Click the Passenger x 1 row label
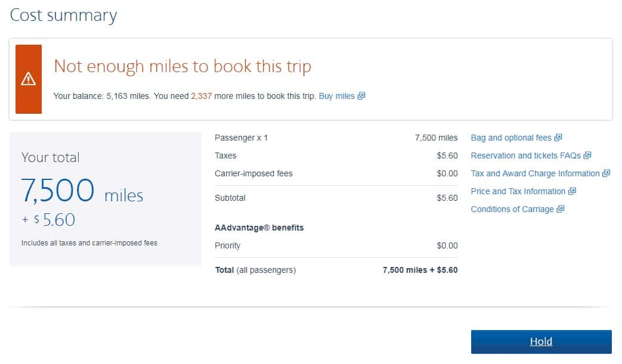 click(241, 138)
